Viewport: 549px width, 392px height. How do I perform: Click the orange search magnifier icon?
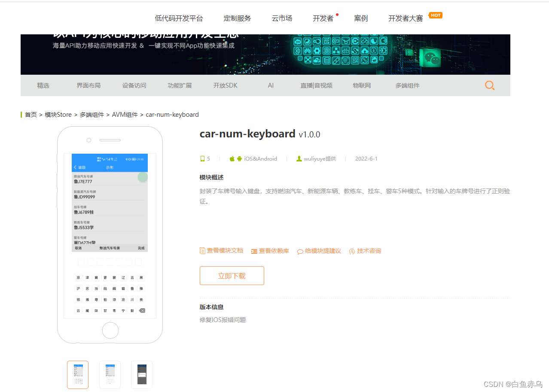(x=490, y=85)
